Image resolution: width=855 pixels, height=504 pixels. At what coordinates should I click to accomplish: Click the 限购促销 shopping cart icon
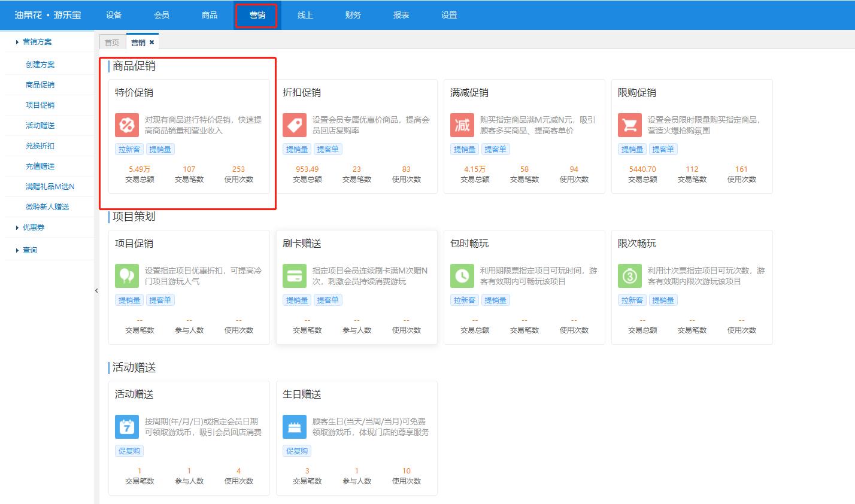629,125
